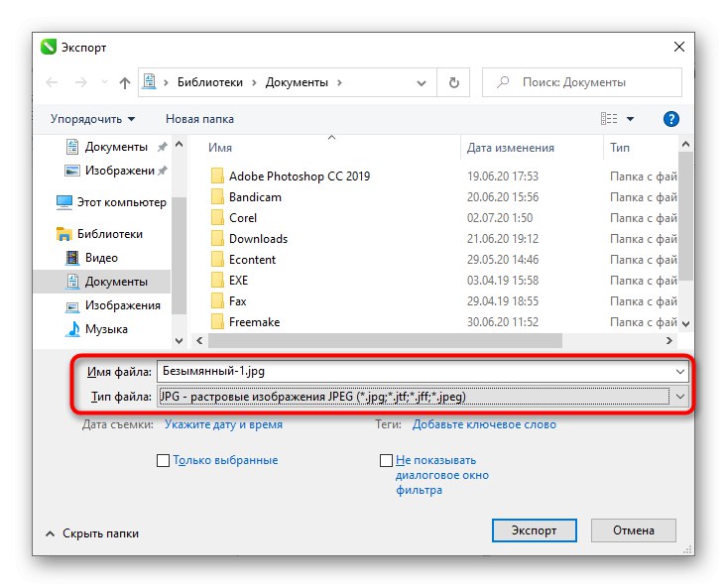Open the help question mark icon
Viewport: 727px width, 588px height.
click(670, 119)
